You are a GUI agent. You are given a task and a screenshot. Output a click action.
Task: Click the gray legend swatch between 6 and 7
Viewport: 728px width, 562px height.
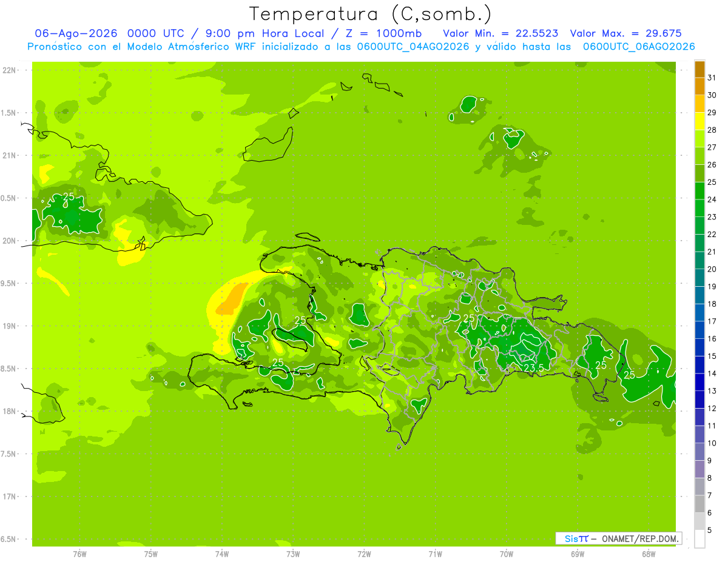699,504
